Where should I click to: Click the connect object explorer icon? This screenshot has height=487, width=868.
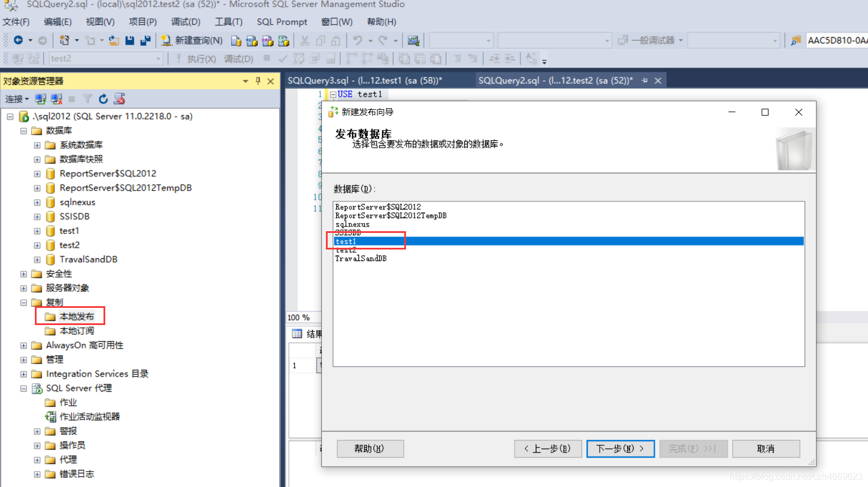pos(41,99)
